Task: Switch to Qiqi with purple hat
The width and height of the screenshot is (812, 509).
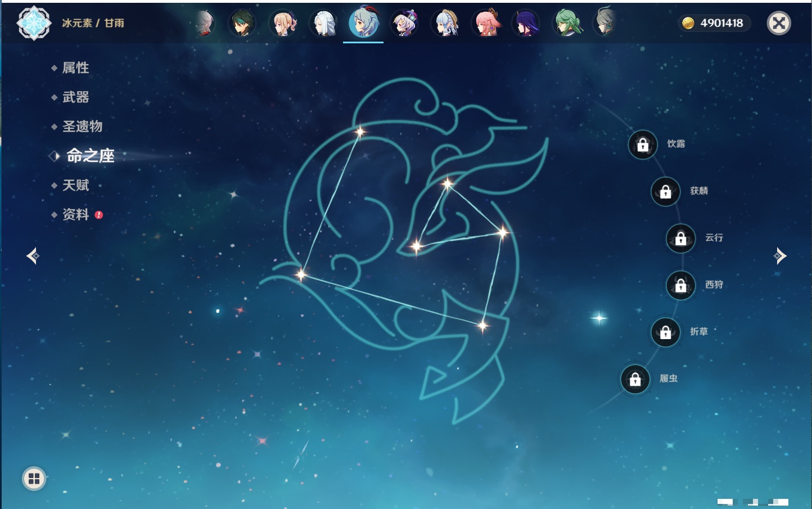Action: click(404, 24)
